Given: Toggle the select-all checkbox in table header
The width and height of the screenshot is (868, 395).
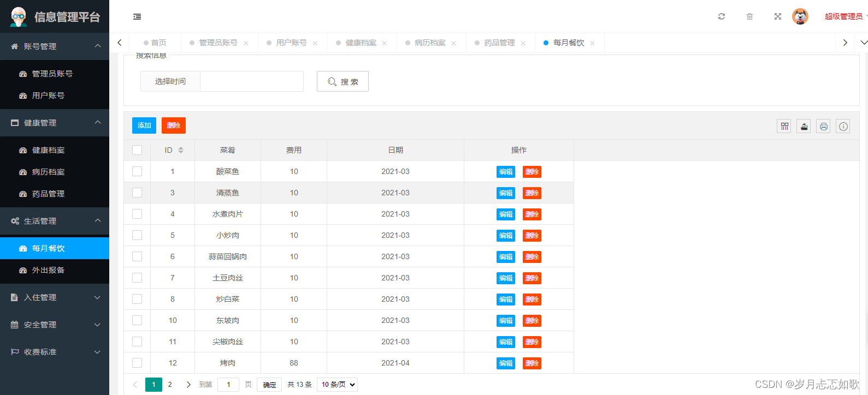Looking at the screenshot, I should 137,150.
